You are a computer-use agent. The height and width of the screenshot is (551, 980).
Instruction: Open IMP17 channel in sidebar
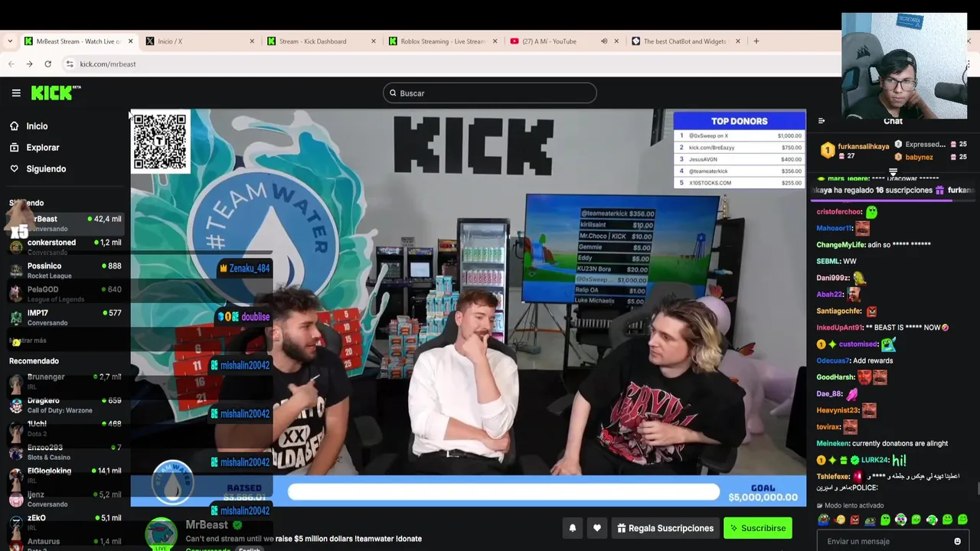point(65,318)
